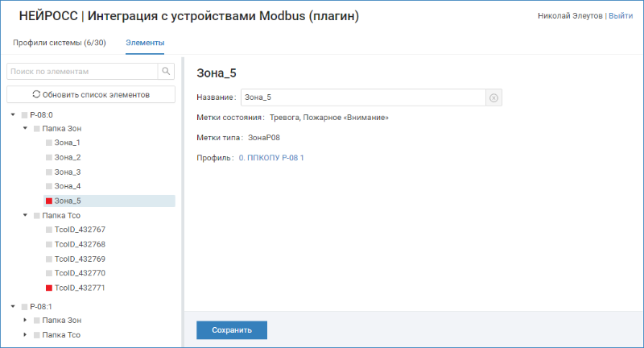Click the gray status square of Р-08:0
This screenshot has height=348, width=644.
coord(24,115)
